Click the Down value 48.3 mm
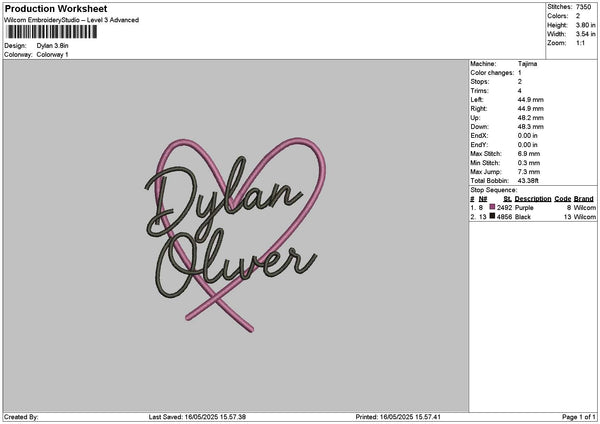Screen dimensions: 600x424 [530, 127]
